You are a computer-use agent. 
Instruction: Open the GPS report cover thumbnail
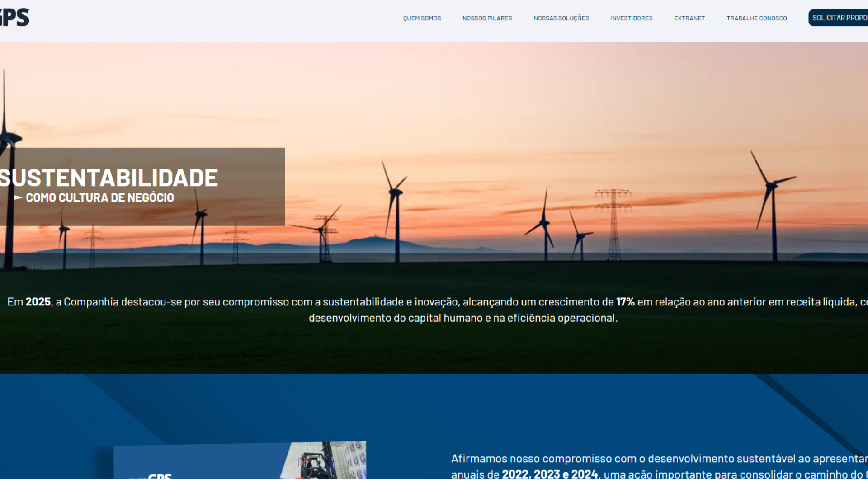tap(240, 460)
